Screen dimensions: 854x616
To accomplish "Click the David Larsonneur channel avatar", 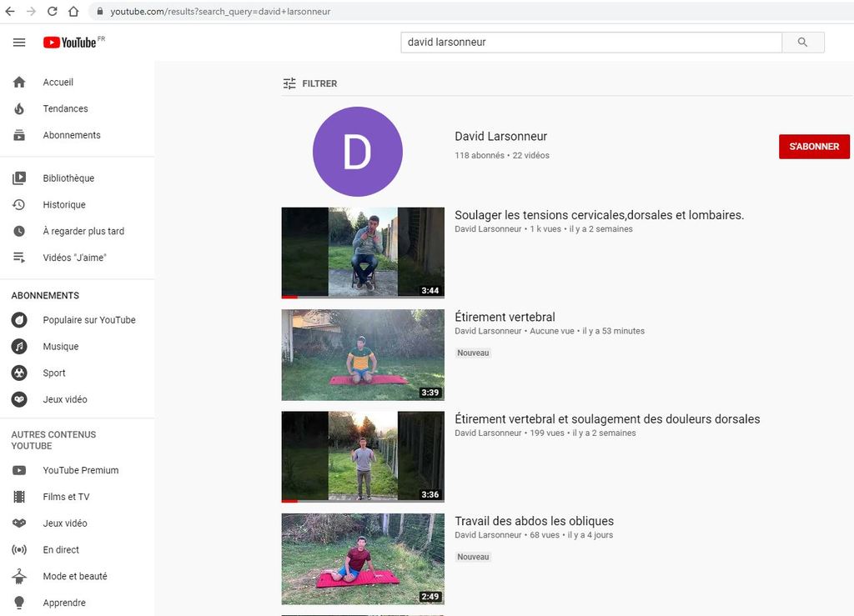I will pyautogui.click(x=357, y=152).
